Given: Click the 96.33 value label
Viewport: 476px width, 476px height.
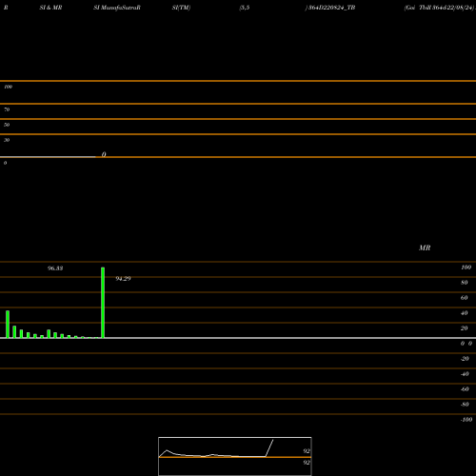Looking at the screenshot, I should [x=55, y=268].
